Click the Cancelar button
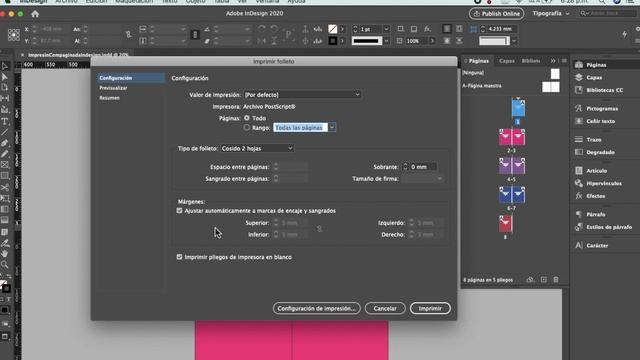This screenshot has width=640, height=360. [385, 309]
